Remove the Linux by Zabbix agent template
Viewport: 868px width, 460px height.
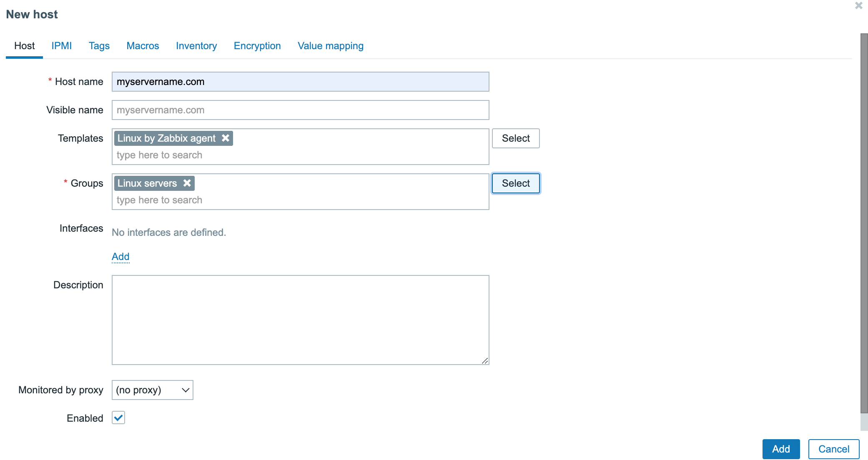coord(226,138)
